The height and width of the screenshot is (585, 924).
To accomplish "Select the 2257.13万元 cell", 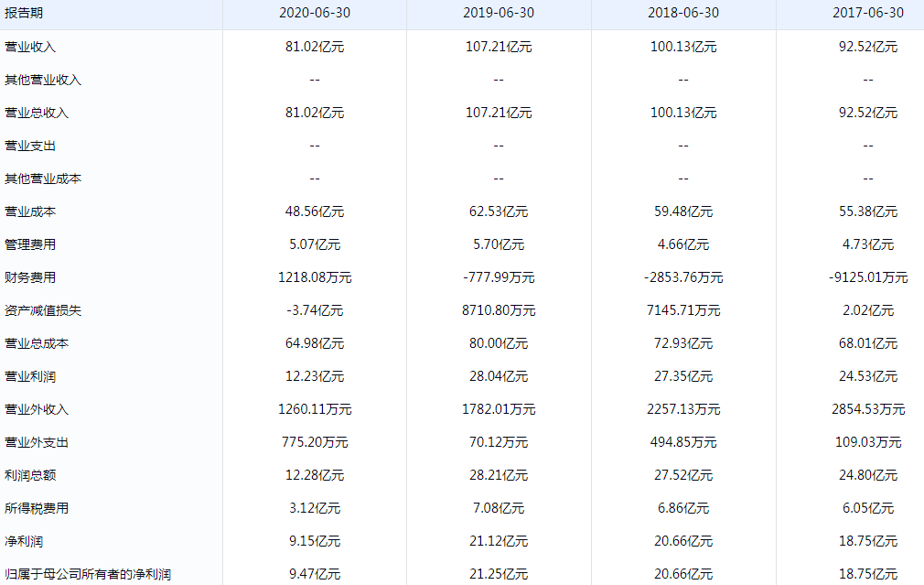I will click(x=683, y=410).
